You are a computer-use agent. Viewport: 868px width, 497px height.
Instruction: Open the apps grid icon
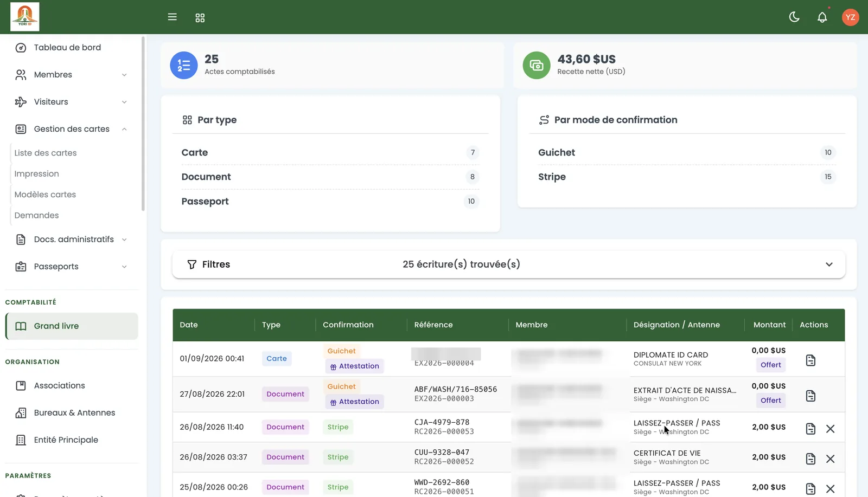200,18
